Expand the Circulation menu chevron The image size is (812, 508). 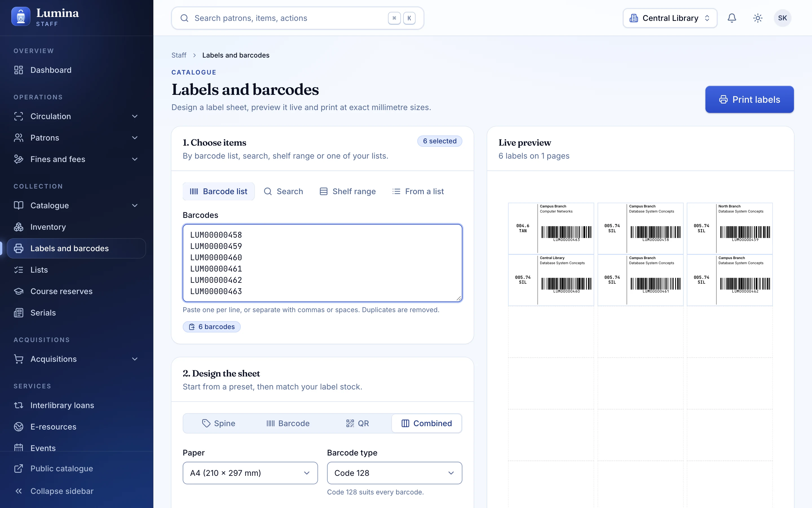tap(135, 116)
